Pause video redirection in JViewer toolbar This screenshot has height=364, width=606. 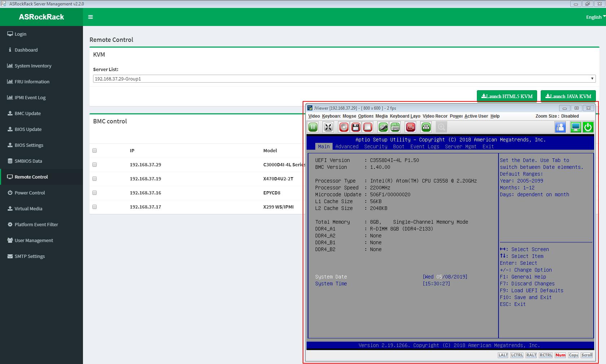tap(313, 127)
